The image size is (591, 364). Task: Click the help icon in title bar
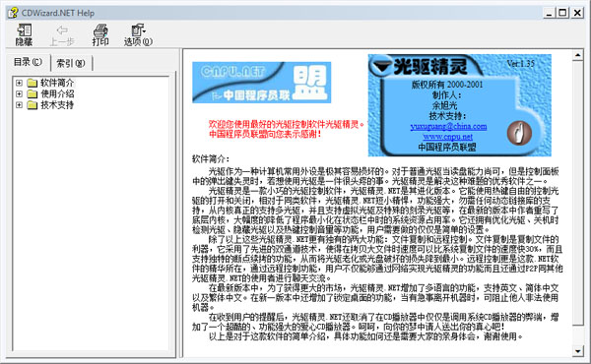pos(13,13)
